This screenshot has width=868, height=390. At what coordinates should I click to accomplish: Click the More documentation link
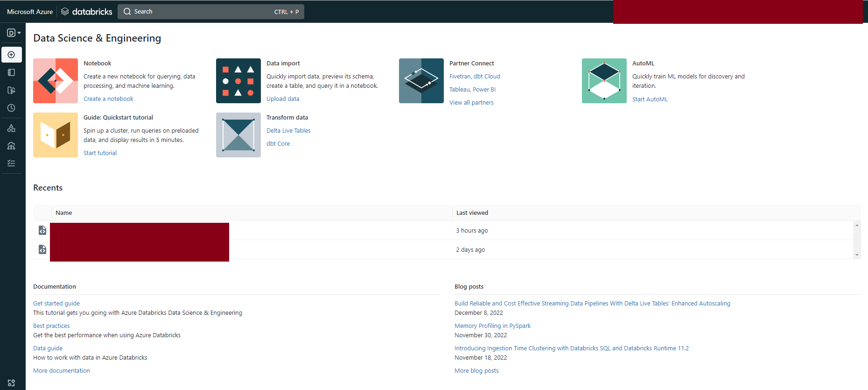[62, 371]
